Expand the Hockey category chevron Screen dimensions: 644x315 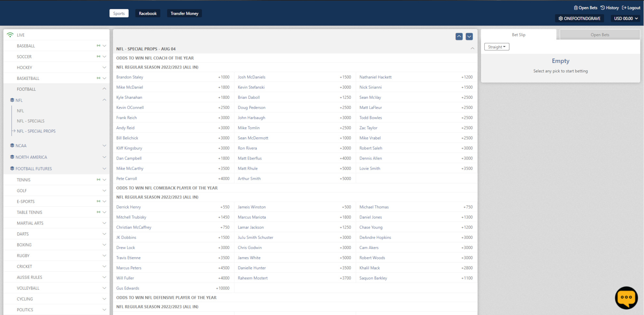pyautogui.click(x=104, y=68)
